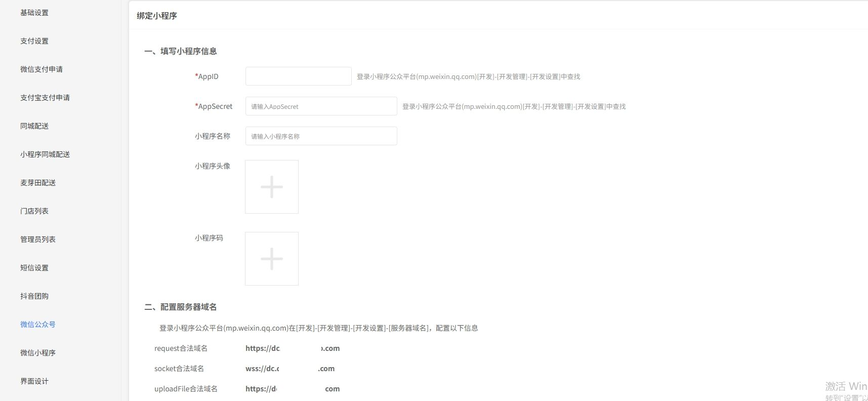Screen dimensions: 868x401
Task: Select 微信支付申请 in sidebar
Action: click(x=42, y=69)
